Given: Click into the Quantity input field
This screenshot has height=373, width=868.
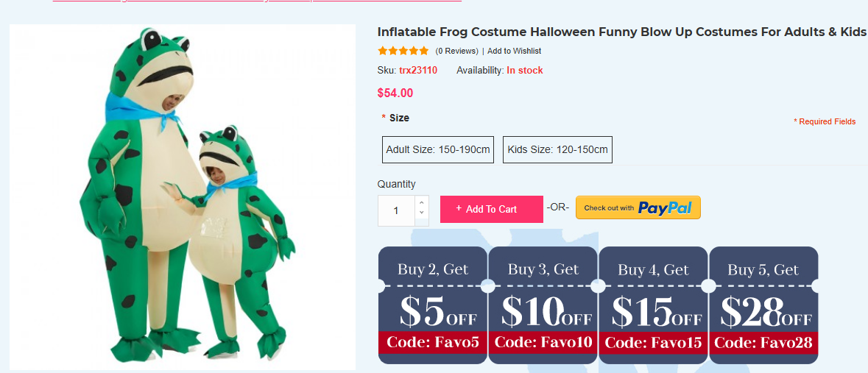Looking at the screenshot, I should click(396, 210).
